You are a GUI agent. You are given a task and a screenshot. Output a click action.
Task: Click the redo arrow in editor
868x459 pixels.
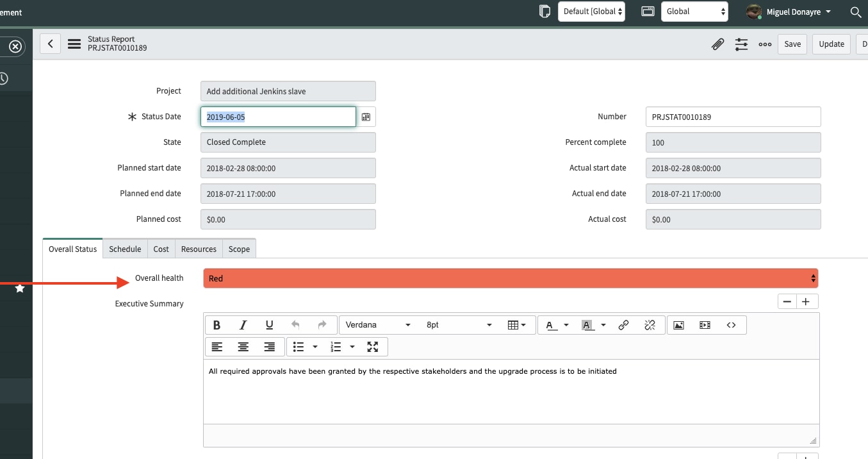click(322, 325)
